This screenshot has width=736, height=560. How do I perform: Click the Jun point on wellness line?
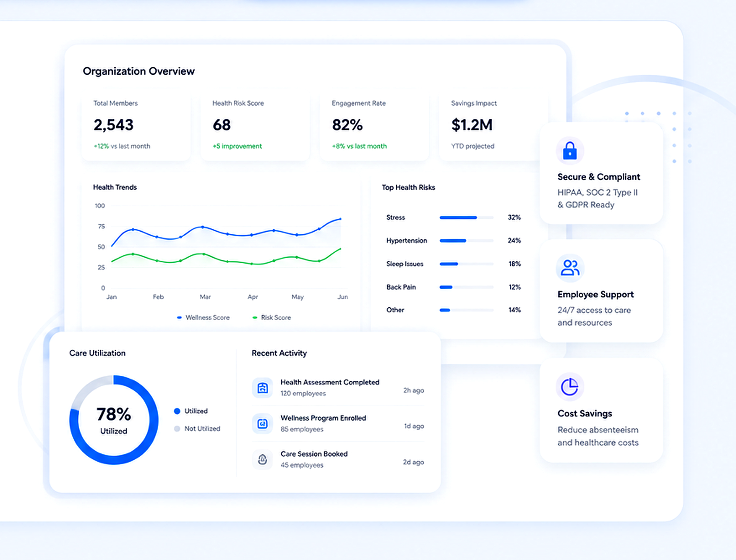(340, 219)
